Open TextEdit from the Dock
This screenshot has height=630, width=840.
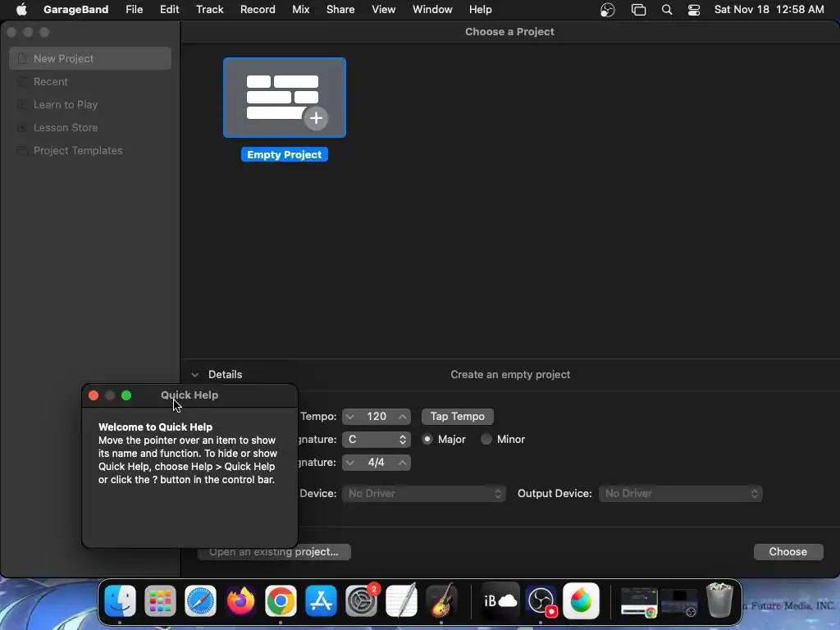pyautogui.click(x=401, y=600)
